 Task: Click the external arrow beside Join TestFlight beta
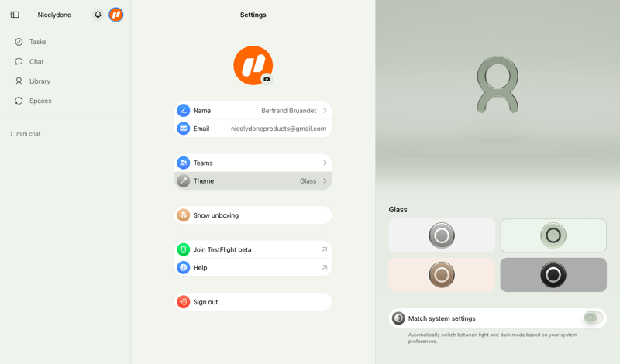[x=324, y=249]
